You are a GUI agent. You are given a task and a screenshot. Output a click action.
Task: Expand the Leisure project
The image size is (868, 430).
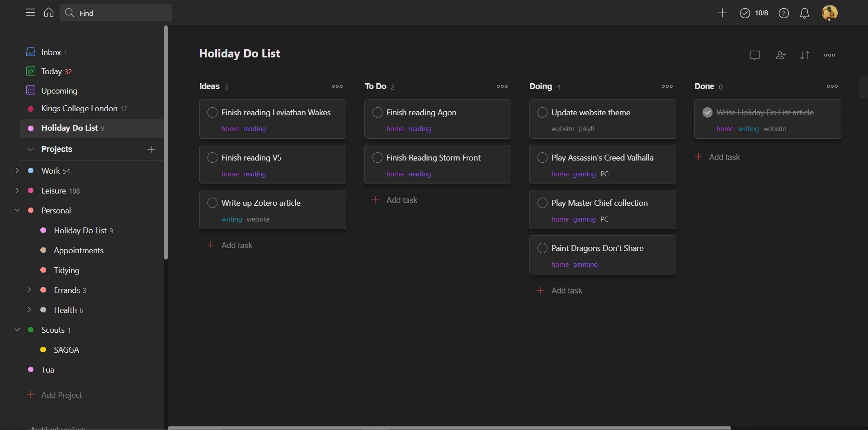click(17, 190)
